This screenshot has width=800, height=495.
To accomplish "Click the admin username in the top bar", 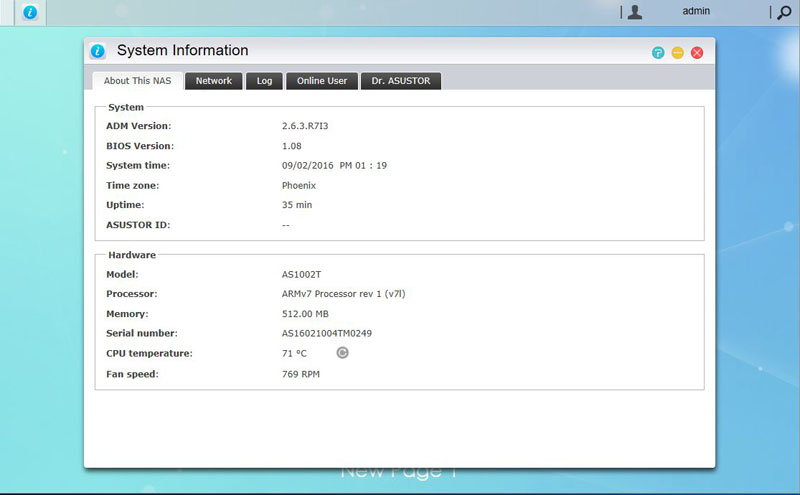I will pyautogui.click(x=696, y=12).
